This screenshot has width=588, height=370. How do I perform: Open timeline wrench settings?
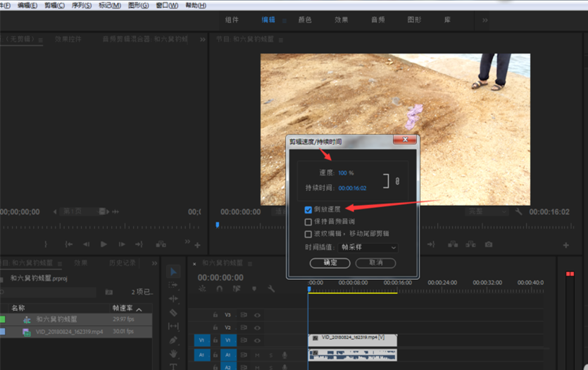tap(271, 289)
